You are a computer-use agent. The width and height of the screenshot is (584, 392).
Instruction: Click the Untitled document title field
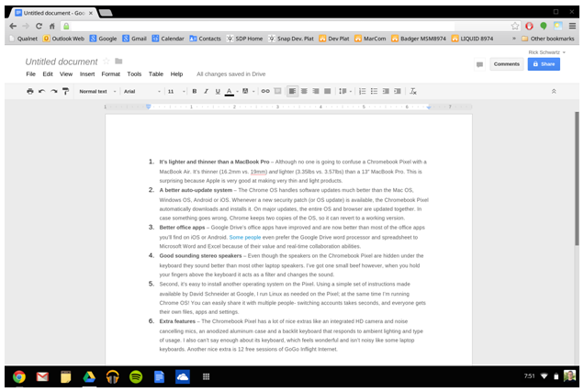61,62
